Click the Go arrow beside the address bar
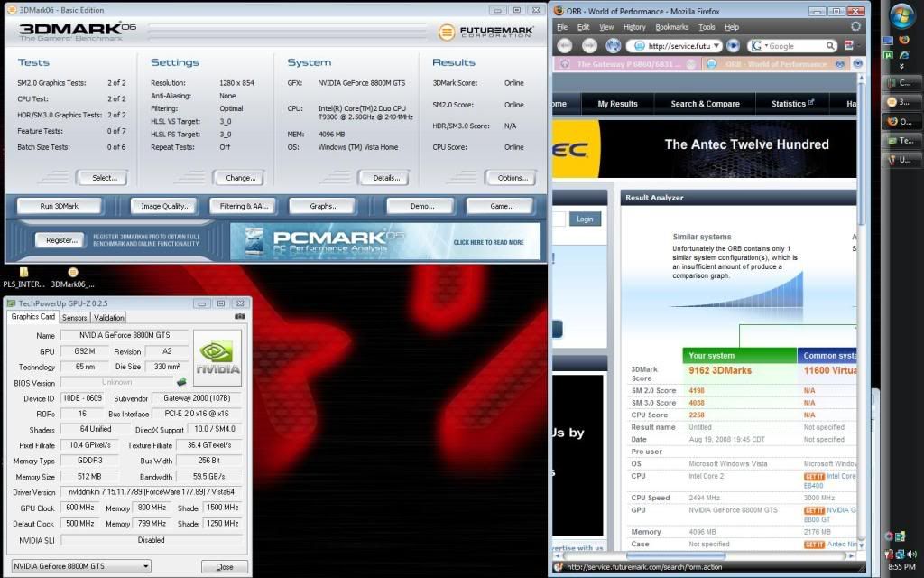 733,45
